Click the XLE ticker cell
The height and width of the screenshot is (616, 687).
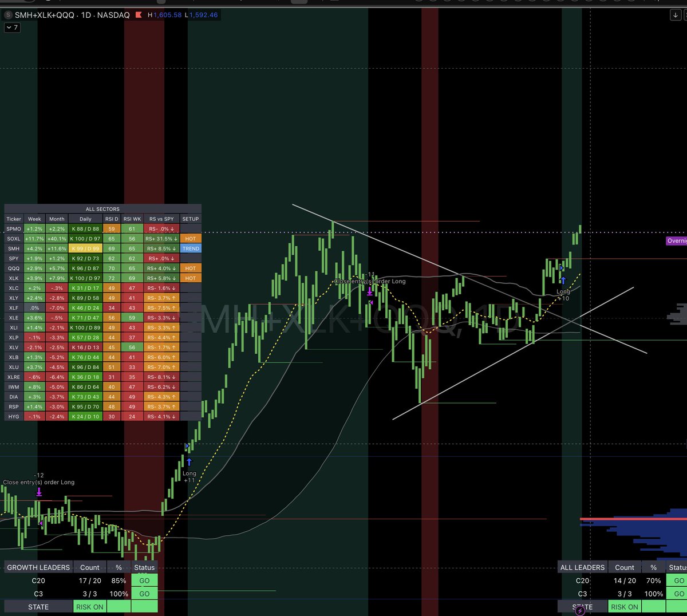14,318
